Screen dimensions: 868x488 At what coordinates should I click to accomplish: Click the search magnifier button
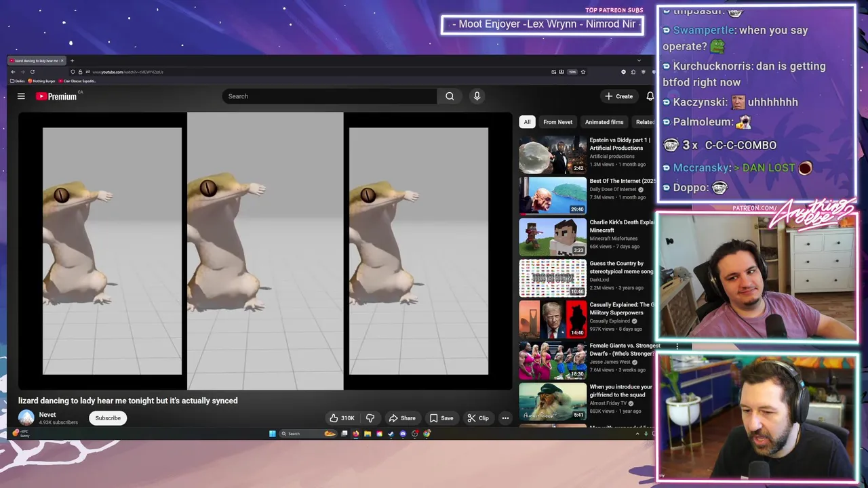coord(450,96)
